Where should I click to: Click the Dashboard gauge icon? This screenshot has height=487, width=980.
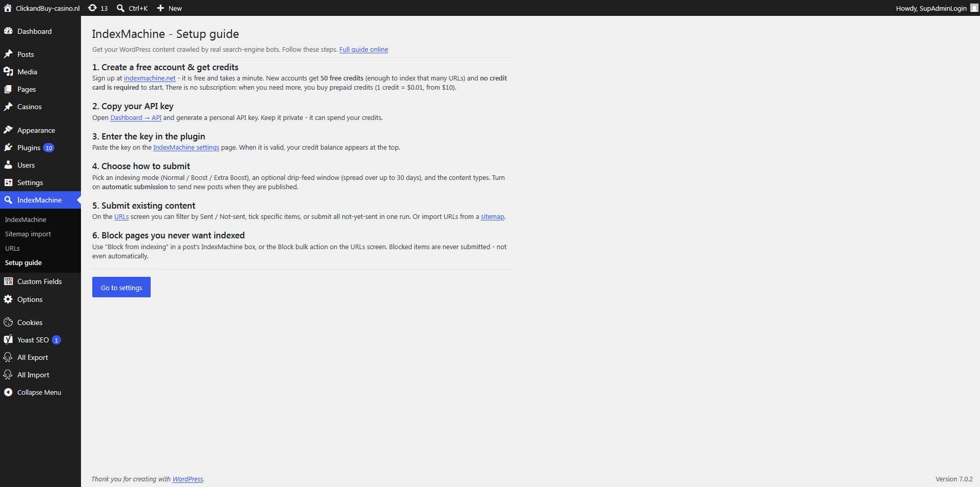pos(8,31)
